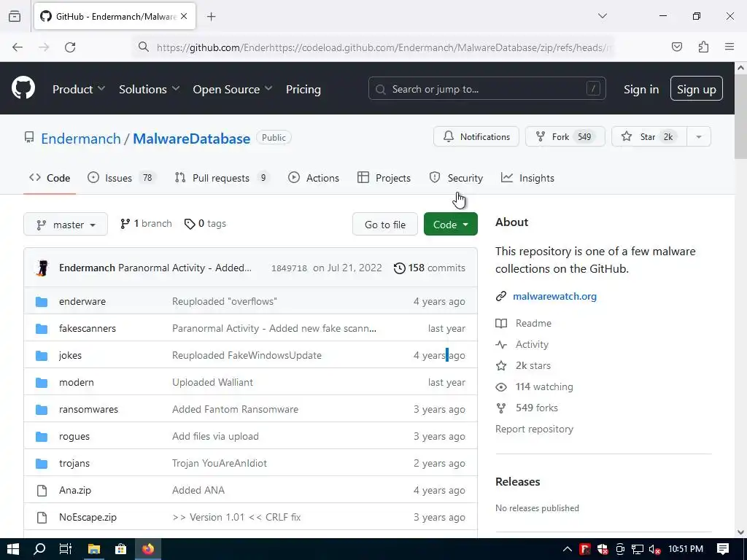
Task: Expand the Open Source navigation menu
Action: tap(233, 89)
